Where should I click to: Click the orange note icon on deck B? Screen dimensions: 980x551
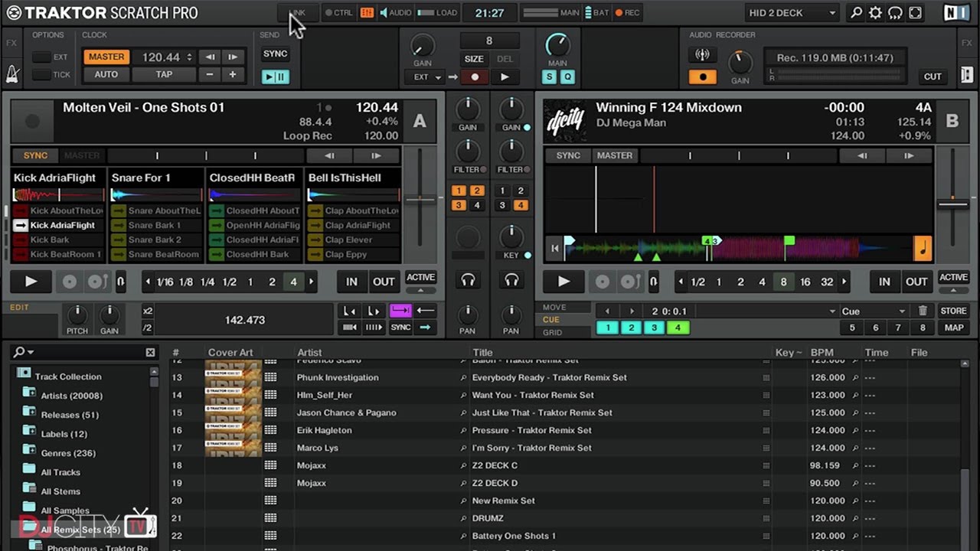click(x=923, y=248)
